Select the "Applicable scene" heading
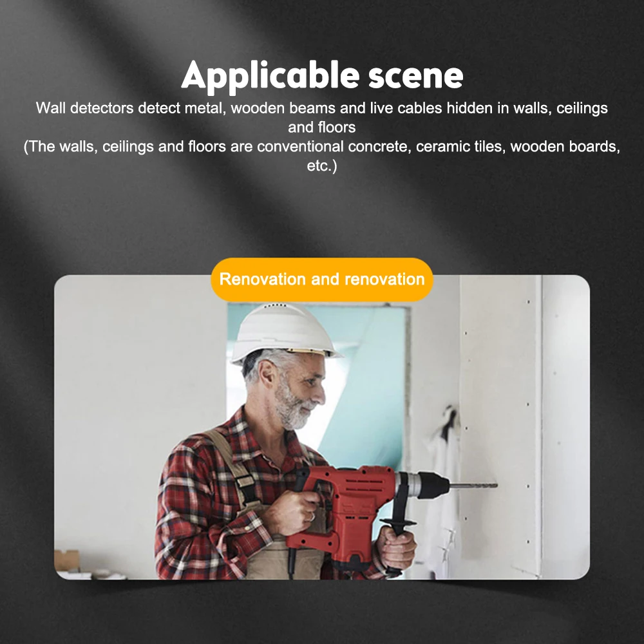644x644 pixels. [x=322, y=75]
